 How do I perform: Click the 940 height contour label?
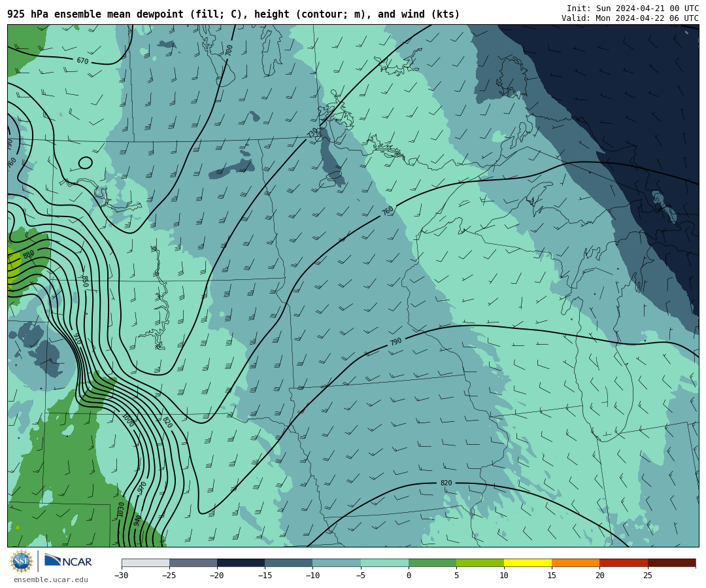138,521
